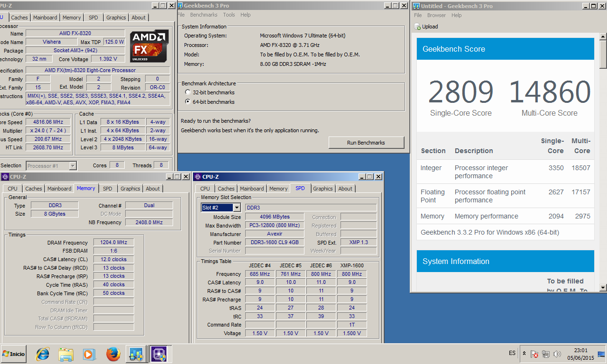Click DRAM Frequency value 1204.0 MHz
The height and width of the screenshot is (364, 607).
pyautogui.click(x=113, y=243)
